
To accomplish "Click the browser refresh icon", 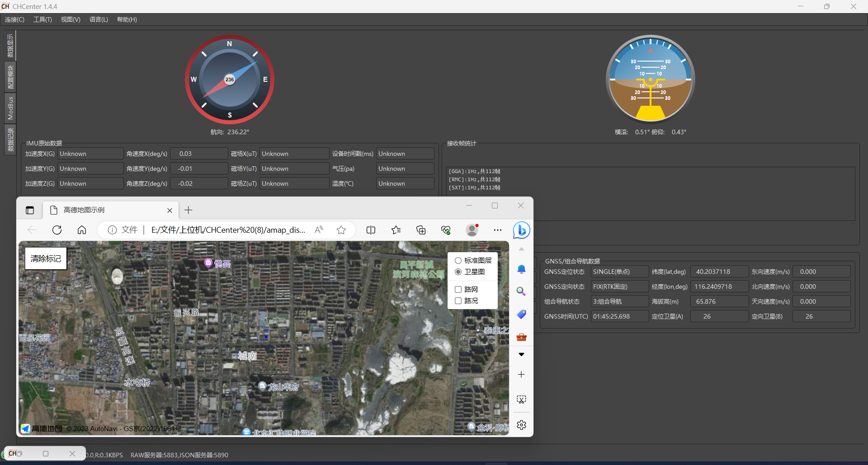I will 57,230.
